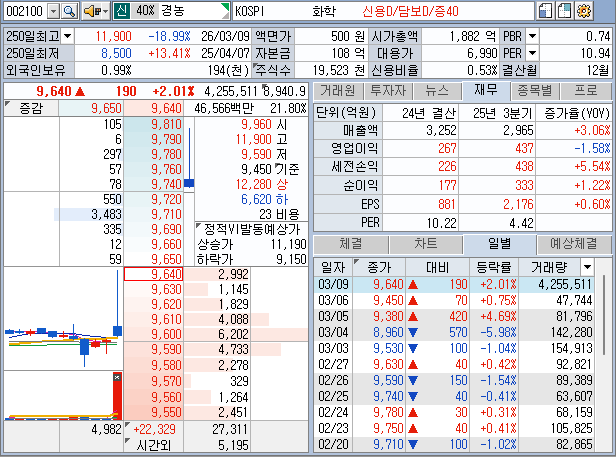The image size is (616, 457).
Task: Expand the 정적VI발동예상가 section marker
Action: point(198,226)
